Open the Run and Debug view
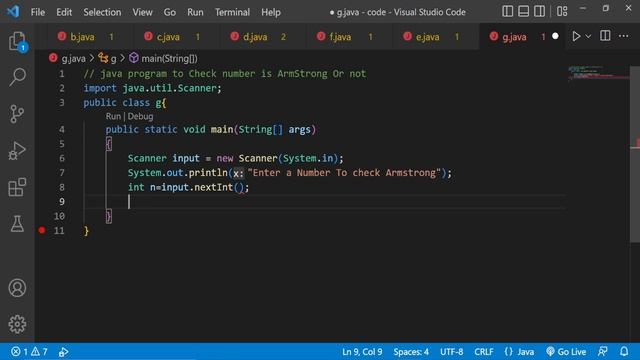640x360 pixels. (x=17, y=151)
